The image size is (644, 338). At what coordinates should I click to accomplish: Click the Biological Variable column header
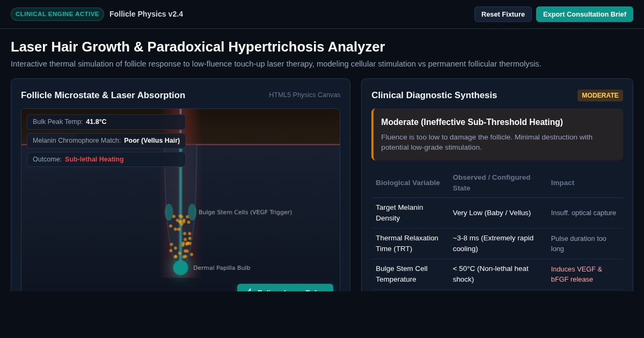[408, 183]
